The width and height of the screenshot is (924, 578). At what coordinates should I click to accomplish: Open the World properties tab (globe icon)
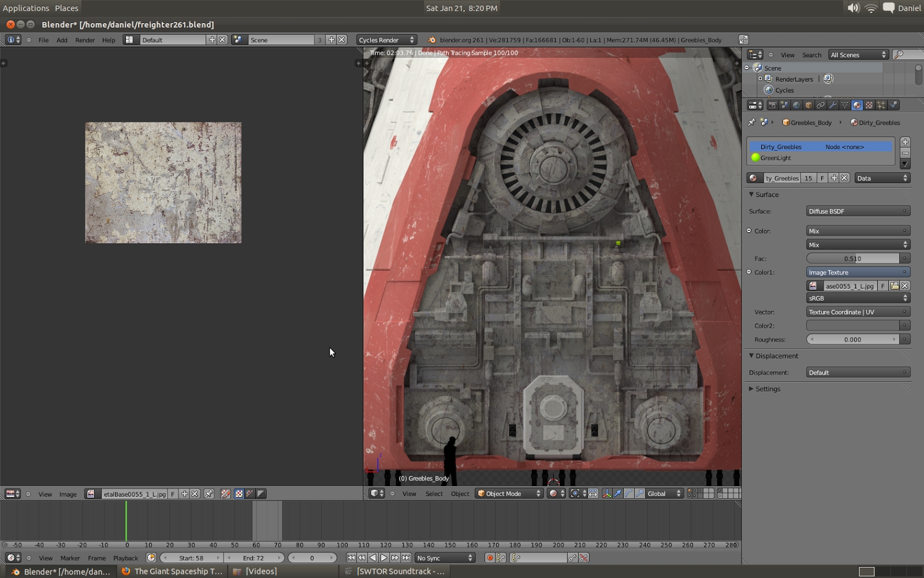click(796, 105)
